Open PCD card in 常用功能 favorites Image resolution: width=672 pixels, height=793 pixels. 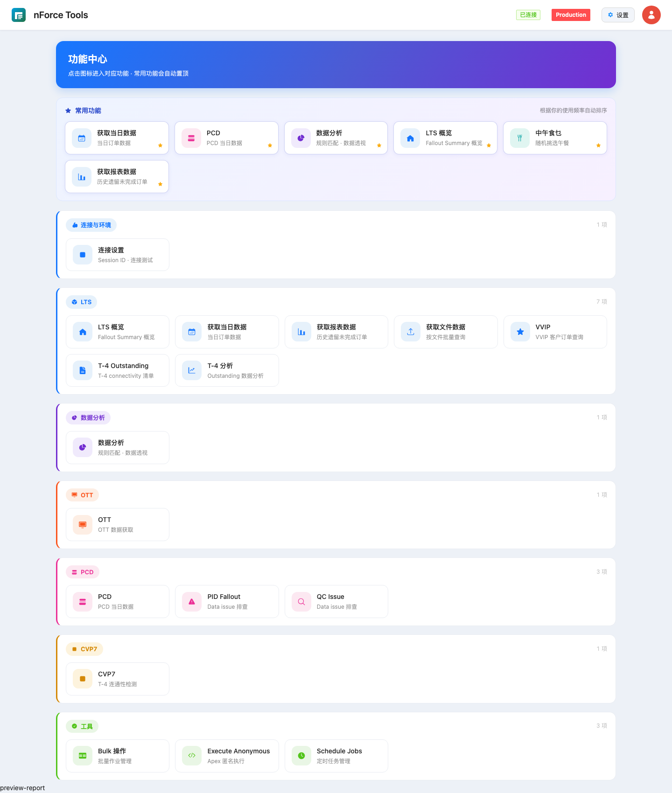226,138
